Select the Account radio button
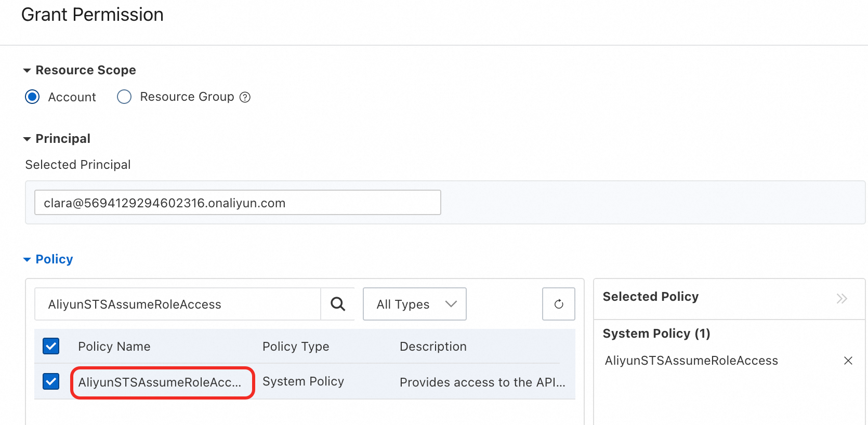The image size is (868, 425). click(32, 97)
